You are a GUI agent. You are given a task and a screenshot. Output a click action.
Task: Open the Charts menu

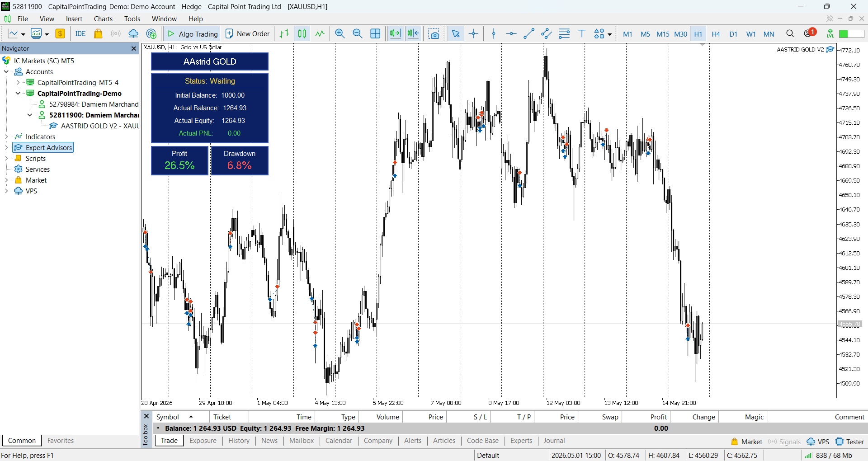click(103, 19)
